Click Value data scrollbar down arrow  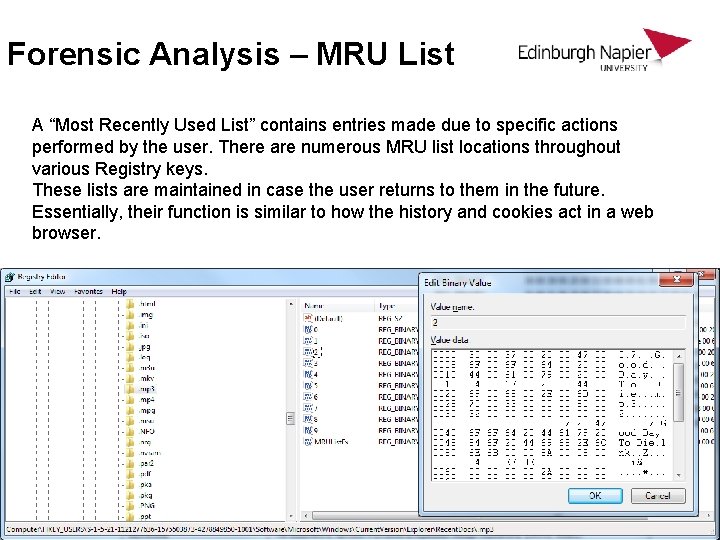[679, 475]
